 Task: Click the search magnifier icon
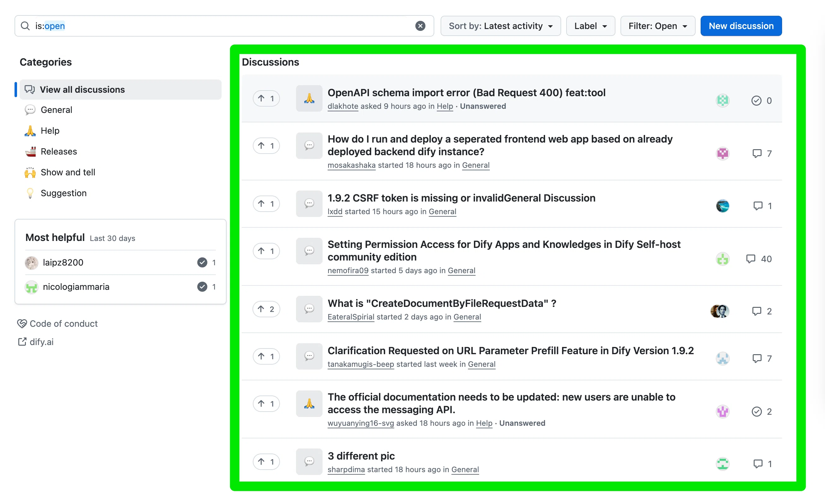click(26, 26)
